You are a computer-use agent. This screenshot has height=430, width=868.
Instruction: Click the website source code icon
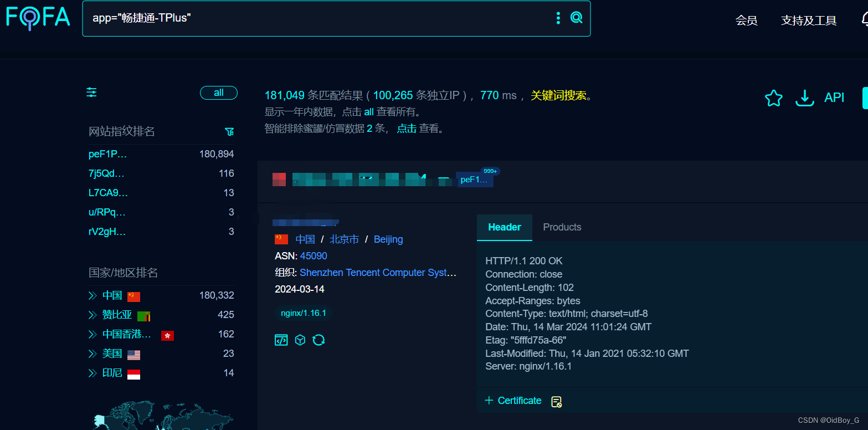(x=281, y=340)
